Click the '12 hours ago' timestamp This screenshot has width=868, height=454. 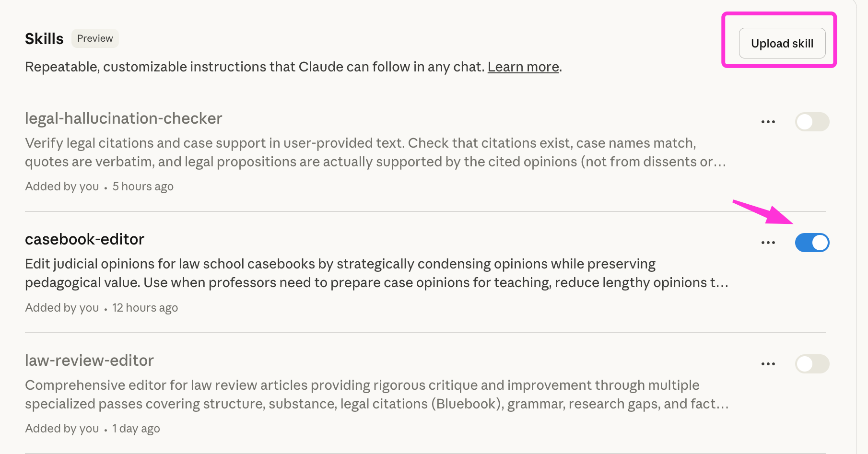145,307
